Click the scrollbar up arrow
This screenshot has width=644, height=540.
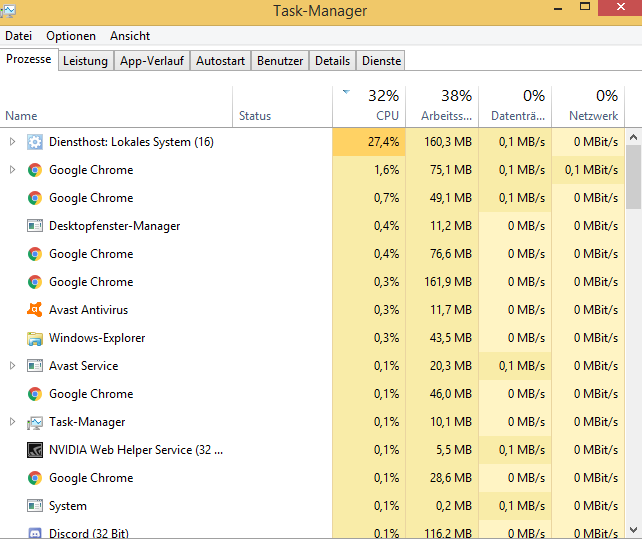pos(633,137)
